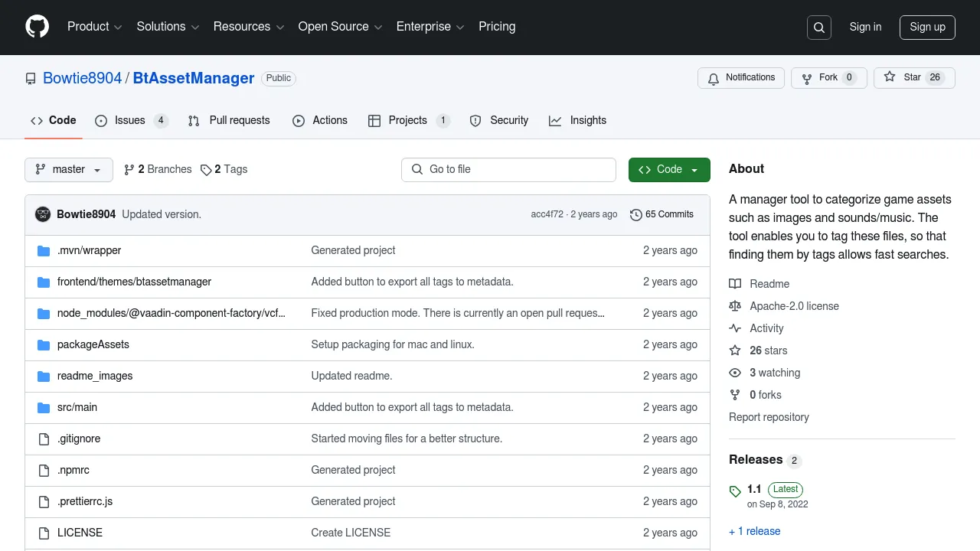Click the watching eye icon

735,373
